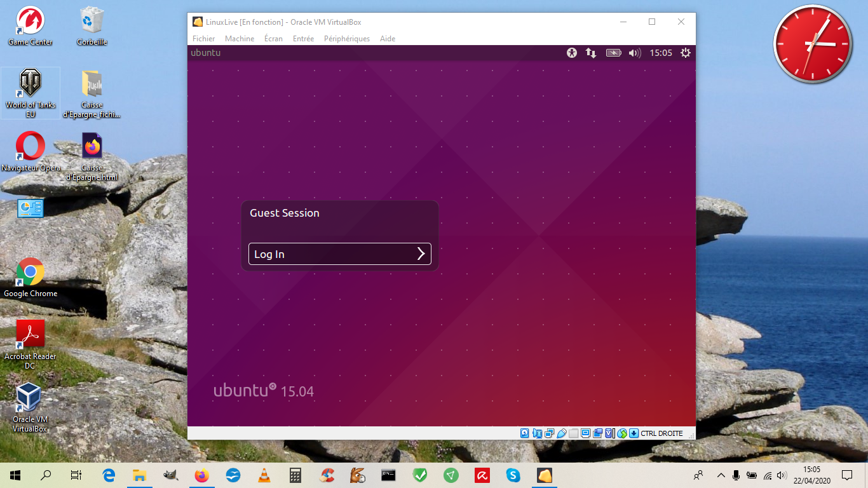Open Command Prompt from taskbar
Viewport: 868px width, 488px height.
pyautogui.click(x=388, y=475)
